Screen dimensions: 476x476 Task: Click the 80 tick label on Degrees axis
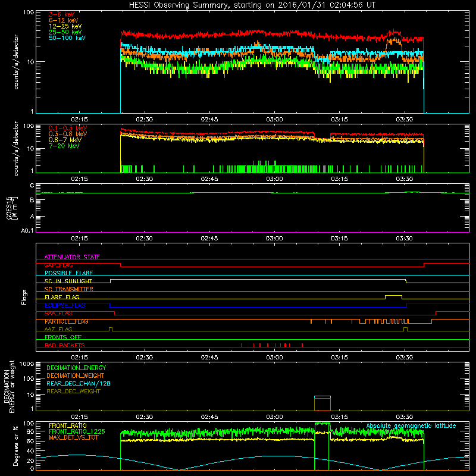tap(31, 432)
